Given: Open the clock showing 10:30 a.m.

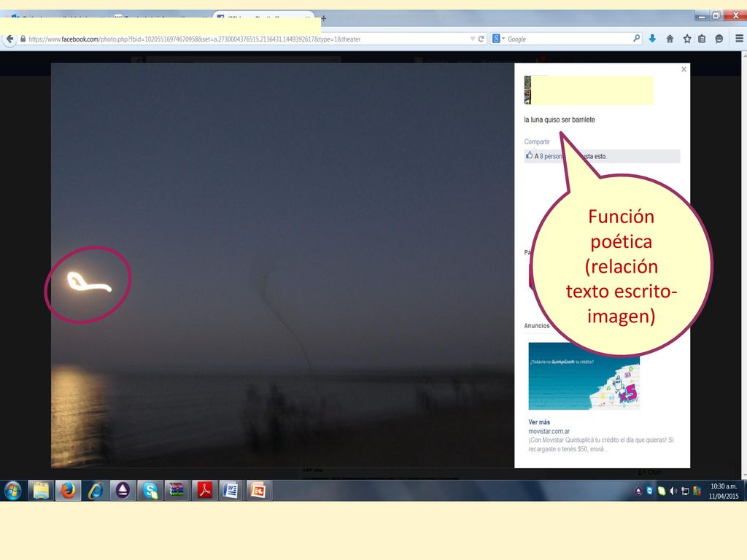Looking at the screenshot, I should 723,491.
